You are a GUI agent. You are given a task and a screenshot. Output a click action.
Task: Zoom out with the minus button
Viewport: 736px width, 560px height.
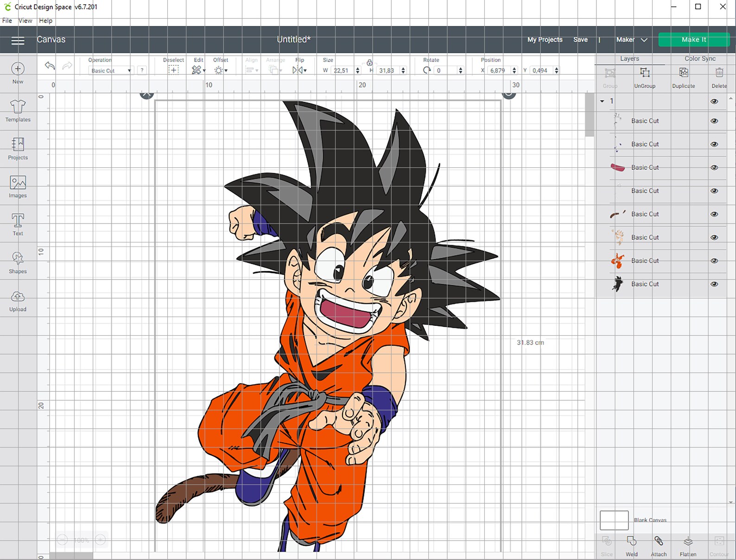tap(63, 540)
